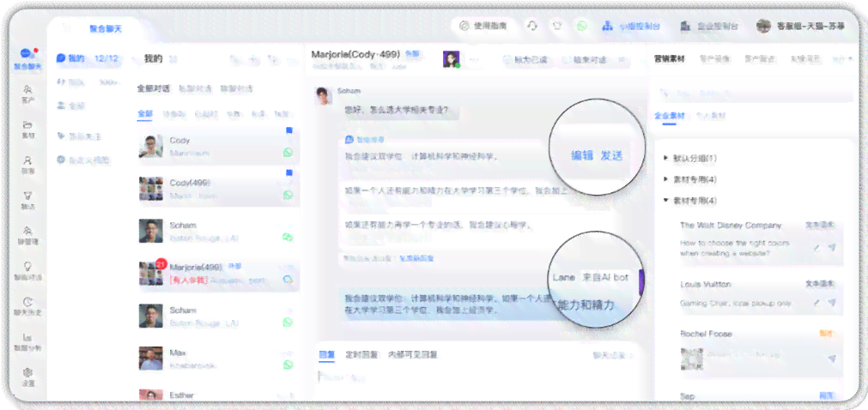This screenshot has width=868, height=410.
Task: Expand the 默认分组(1) group
Action: tap(689, 158)
